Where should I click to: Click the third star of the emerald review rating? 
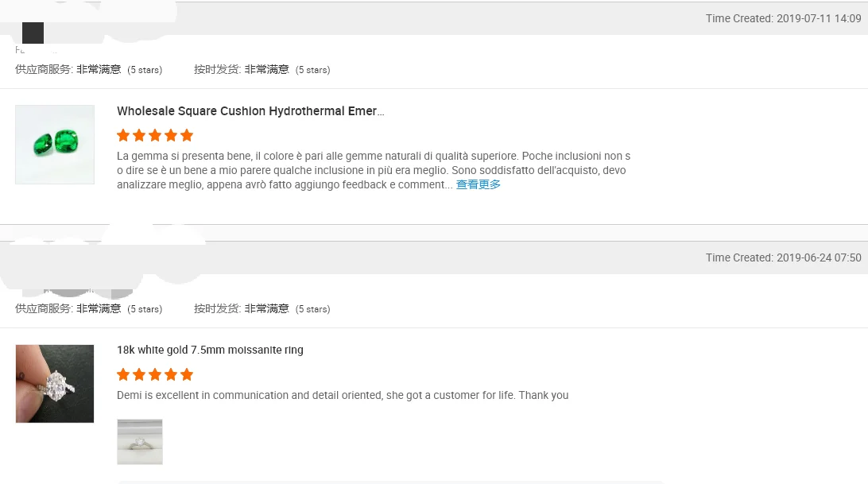155,135
